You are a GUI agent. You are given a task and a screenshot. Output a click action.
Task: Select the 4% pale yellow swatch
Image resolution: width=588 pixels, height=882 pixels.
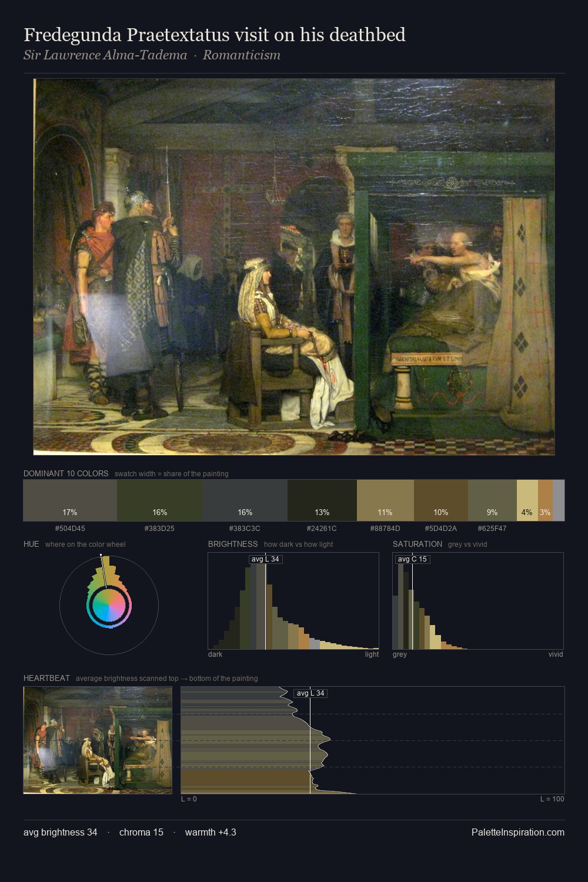coord(527,500)
